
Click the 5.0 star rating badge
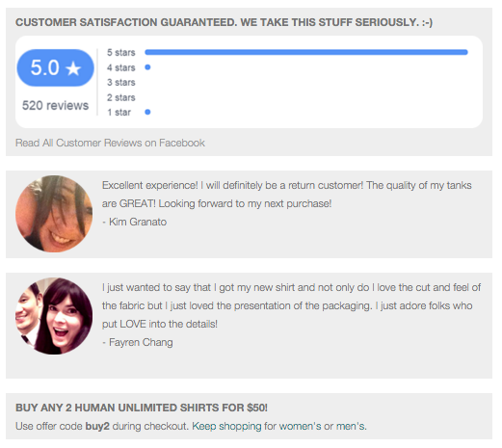(x=55, y=67)
